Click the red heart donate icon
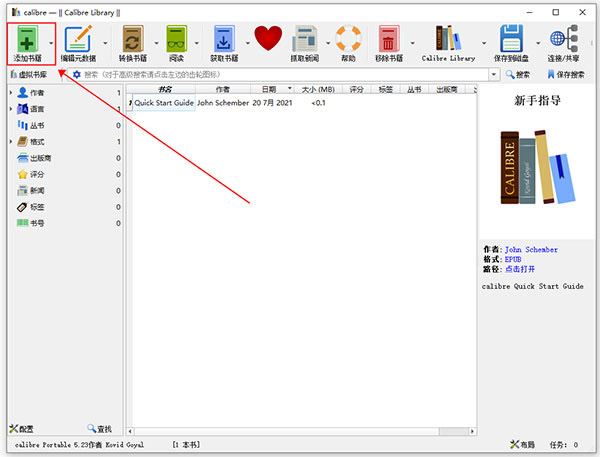 coord(268,38)
